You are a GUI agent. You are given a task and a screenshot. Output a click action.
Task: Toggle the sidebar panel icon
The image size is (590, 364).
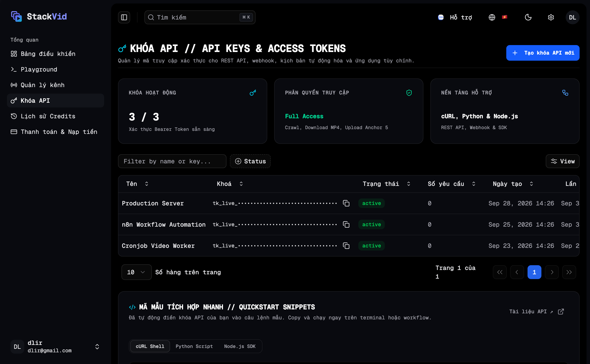[124, 17]
